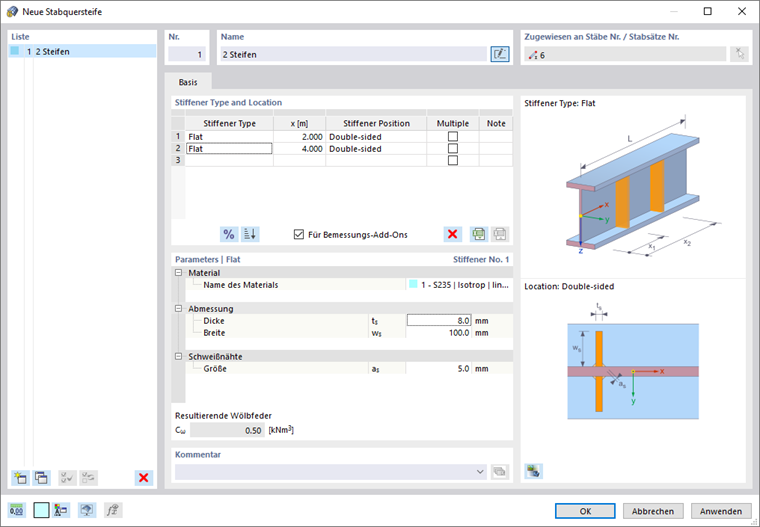Click the percent relative position icon

pyautogui.click(x=229, y=234)
